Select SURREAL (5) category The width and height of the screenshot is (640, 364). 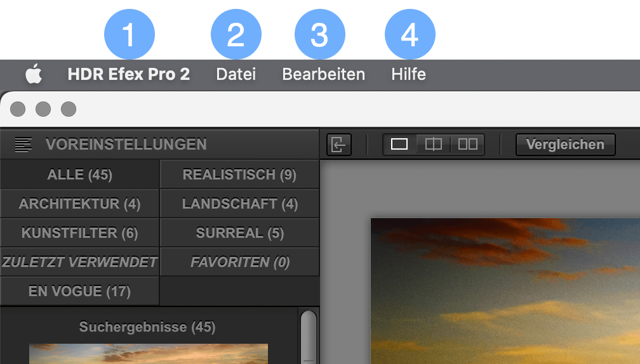point(239,233)
